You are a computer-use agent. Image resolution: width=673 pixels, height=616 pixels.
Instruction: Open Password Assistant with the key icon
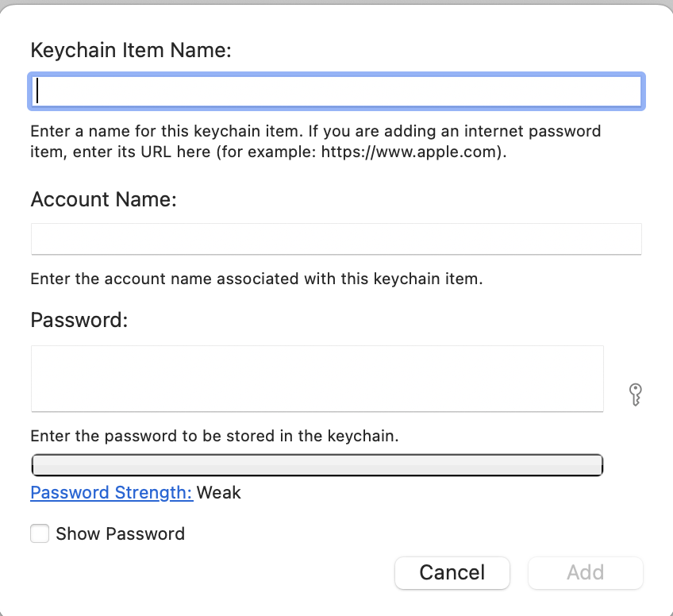[634, 394]
